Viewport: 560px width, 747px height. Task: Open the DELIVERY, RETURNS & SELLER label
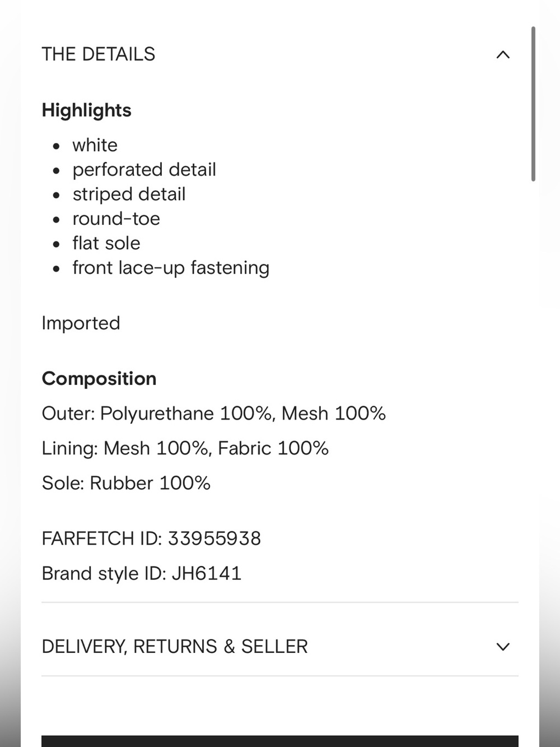pos(175,647)
